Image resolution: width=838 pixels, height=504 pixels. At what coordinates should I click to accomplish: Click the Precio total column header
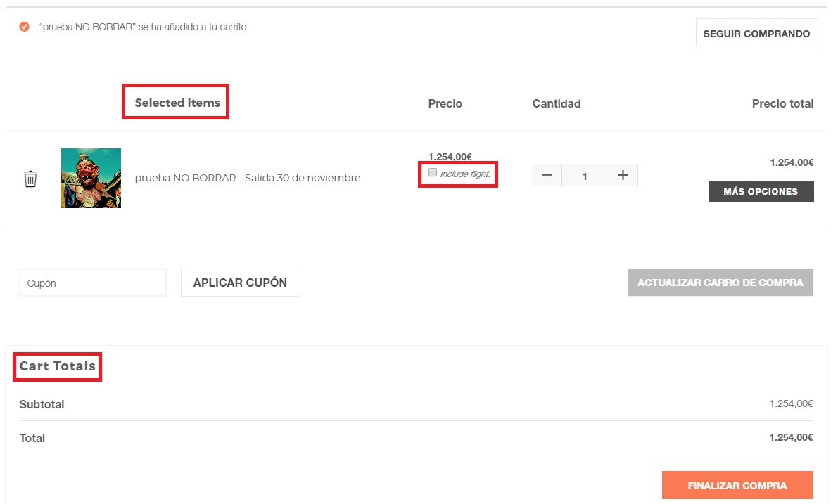[x=783, y=103]
